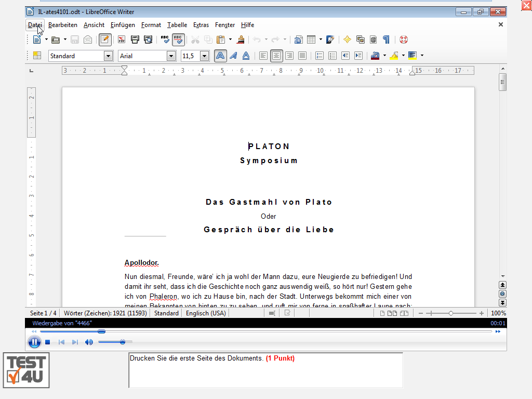The height and width of the screenshot is (399, 532).
Task: Toggle Italic formatting
Action: click(233, 56)
